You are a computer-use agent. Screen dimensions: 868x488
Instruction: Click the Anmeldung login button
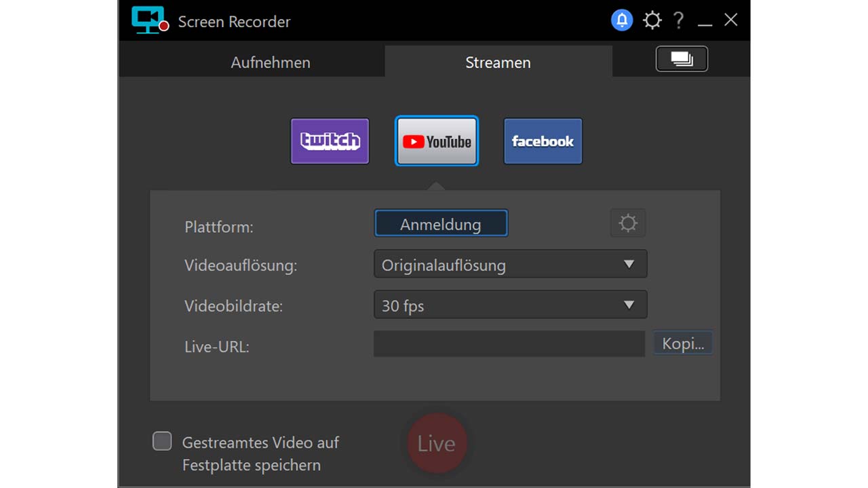[440, 223]
